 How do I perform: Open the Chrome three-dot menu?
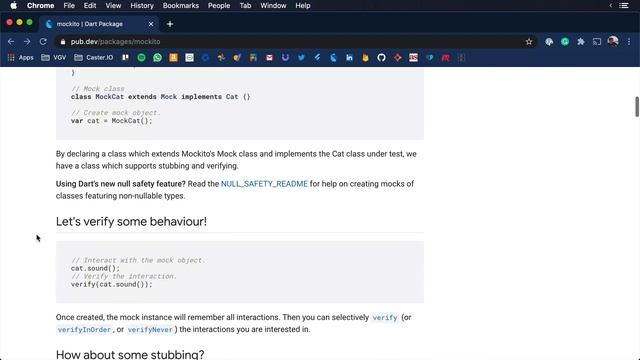629,42
